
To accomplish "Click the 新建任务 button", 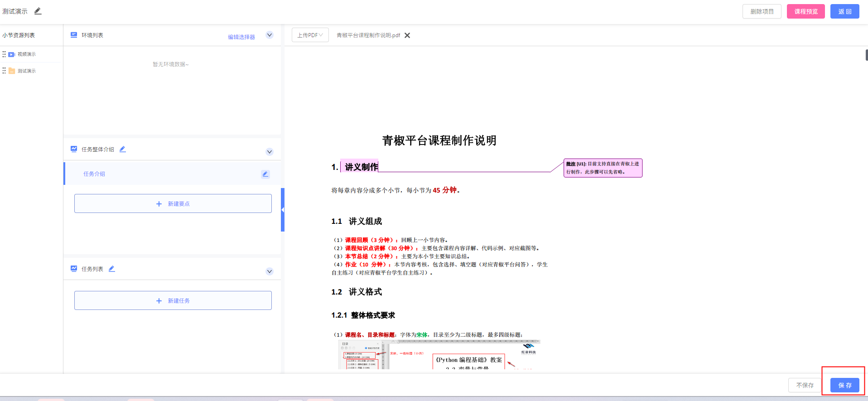I will pyautogui.click(x=173, y=300).
